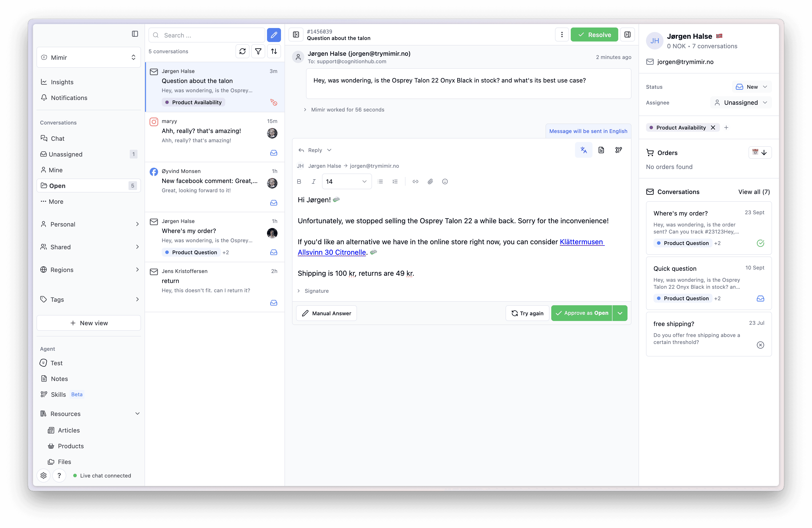Collapse the left sidebar panel
The width and height of the screenshot is (812, 528).
click(135, 34)
